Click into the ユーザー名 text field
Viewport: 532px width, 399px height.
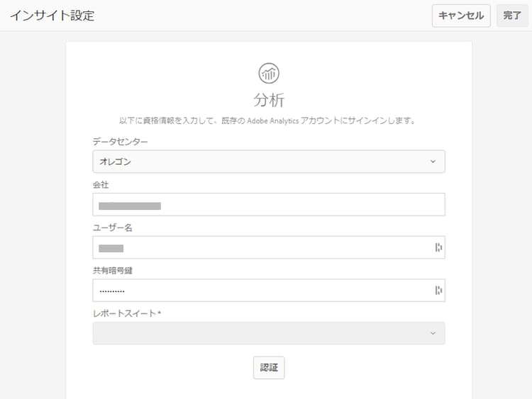point(261,247)
